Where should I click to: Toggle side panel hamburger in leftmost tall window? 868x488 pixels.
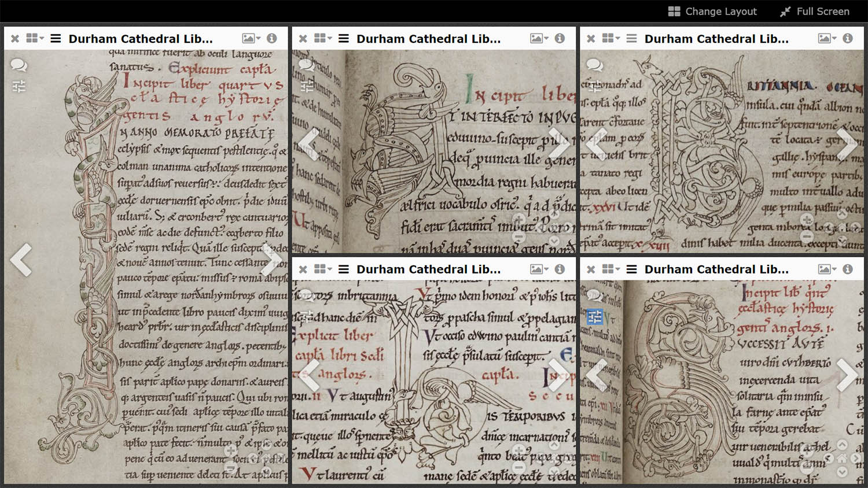(x=56, y=38)
